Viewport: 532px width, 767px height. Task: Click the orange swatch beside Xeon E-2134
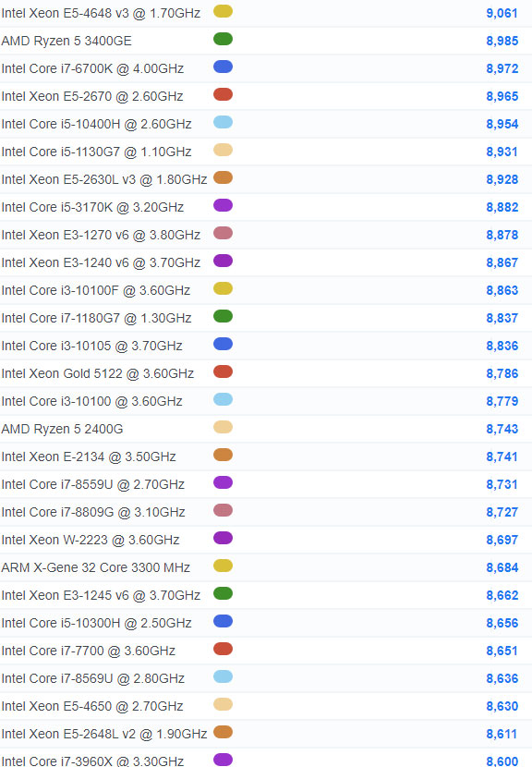pos(223,455)
